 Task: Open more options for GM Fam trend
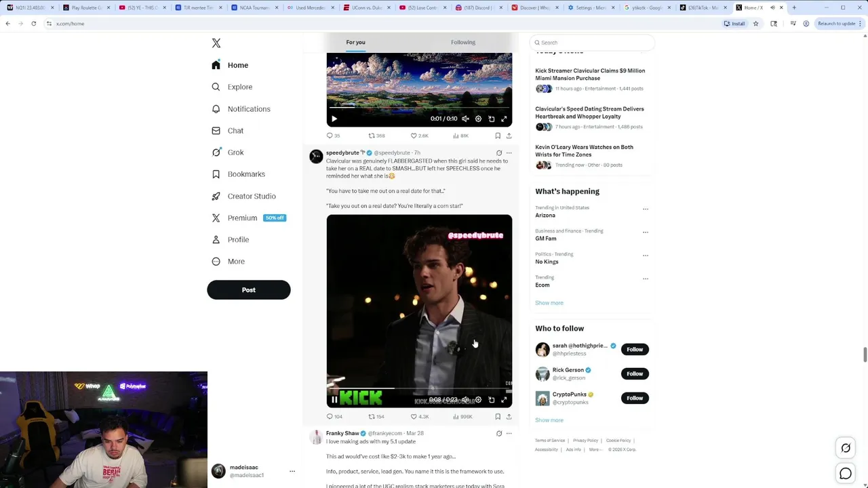point(646,232)
